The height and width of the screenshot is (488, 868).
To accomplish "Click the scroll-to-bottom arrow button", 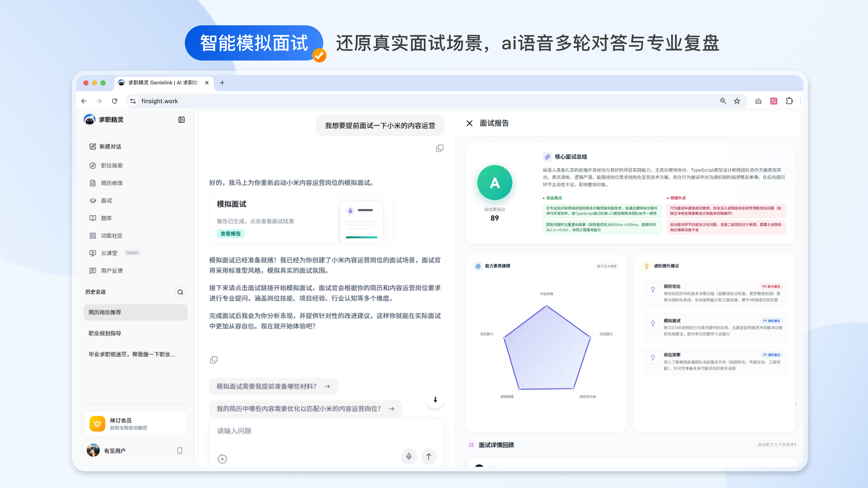I will coord(435,399).
